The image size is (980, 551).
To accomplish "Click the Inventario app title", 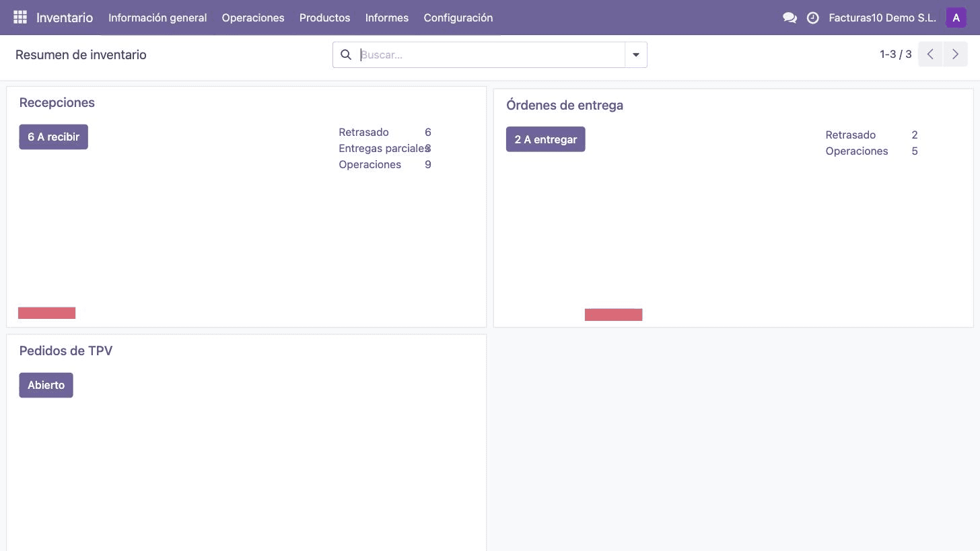I will tap(65, 17).
